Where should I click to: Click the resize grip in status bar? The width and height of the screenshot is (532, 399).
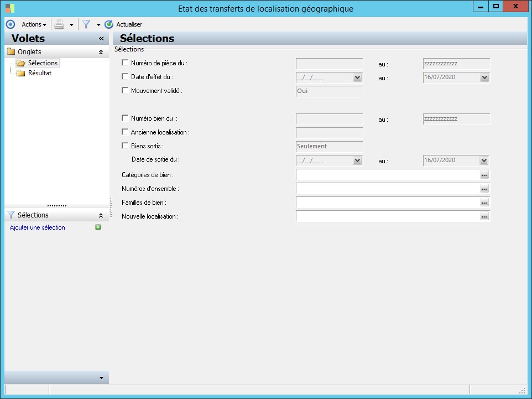(x=522, y=391)
